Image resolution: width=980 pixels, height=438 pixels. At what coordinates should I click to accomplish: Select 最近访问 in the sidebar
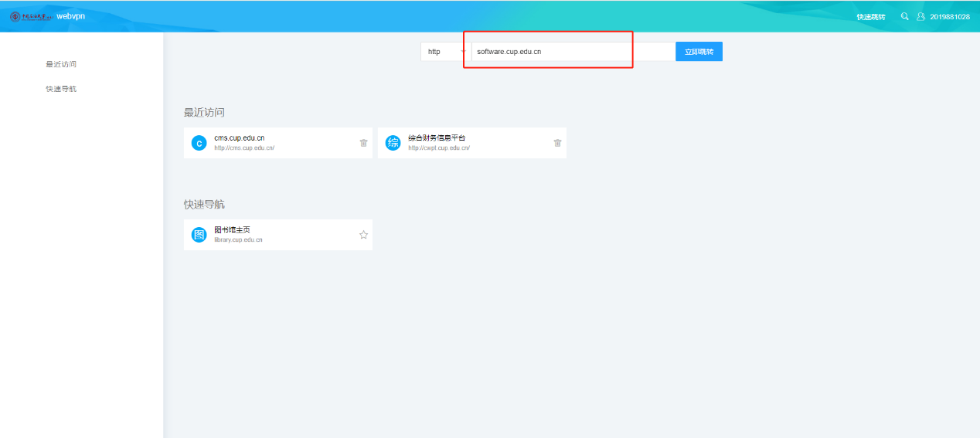tap(61, 64)
